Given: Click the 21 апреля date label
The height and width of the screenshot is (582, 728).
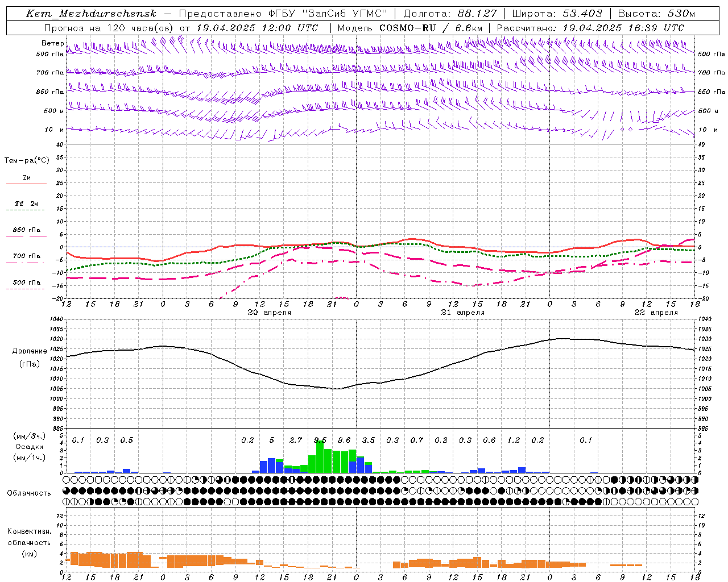Looking at the screenshot, I should click(462, 313).
